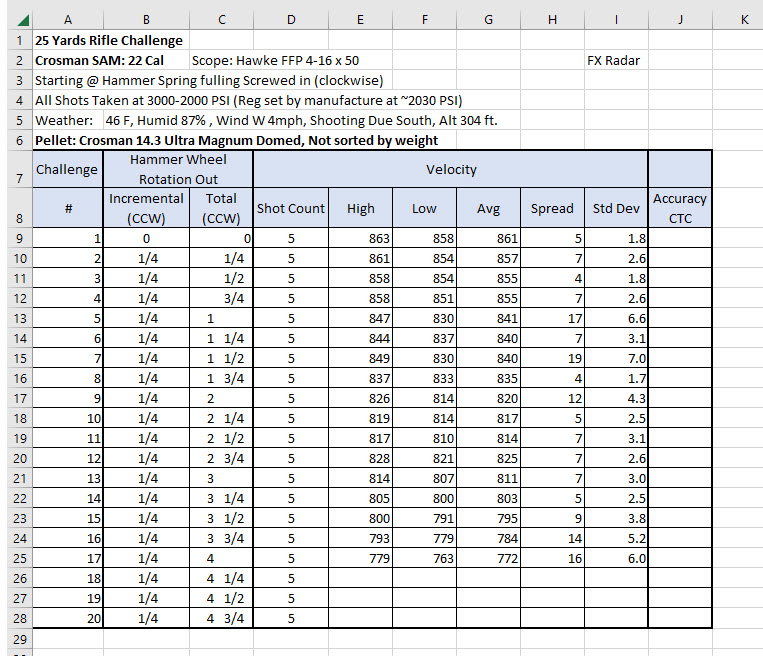This screenshot has height=656, width=763.
Task: Click the Std Dev value 6.0 cell
Action: coord(616,558)
